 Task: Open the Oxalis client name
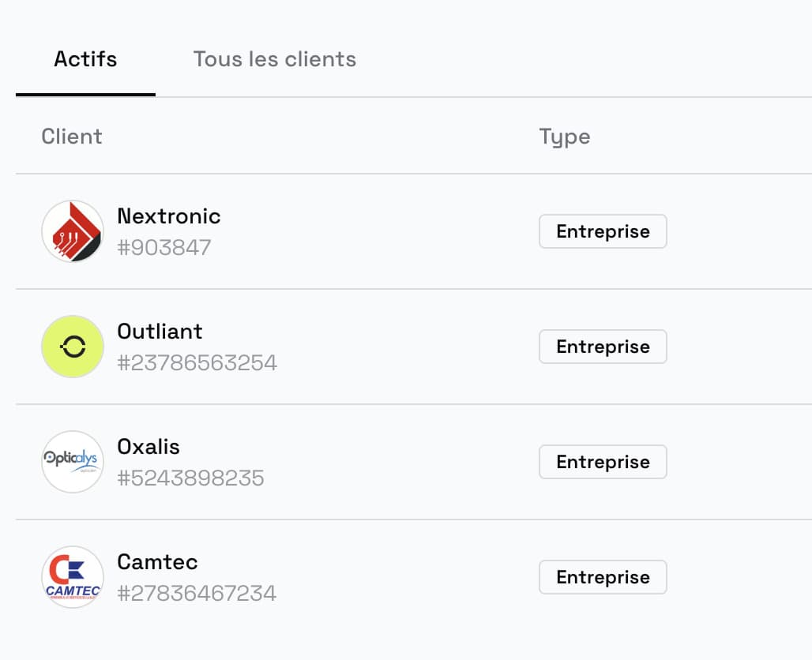point(148,447)
